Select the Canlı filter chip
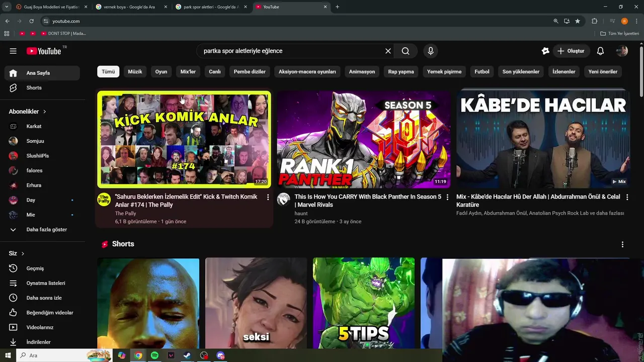This screenshot has height=362, width=644. (215, 71)
